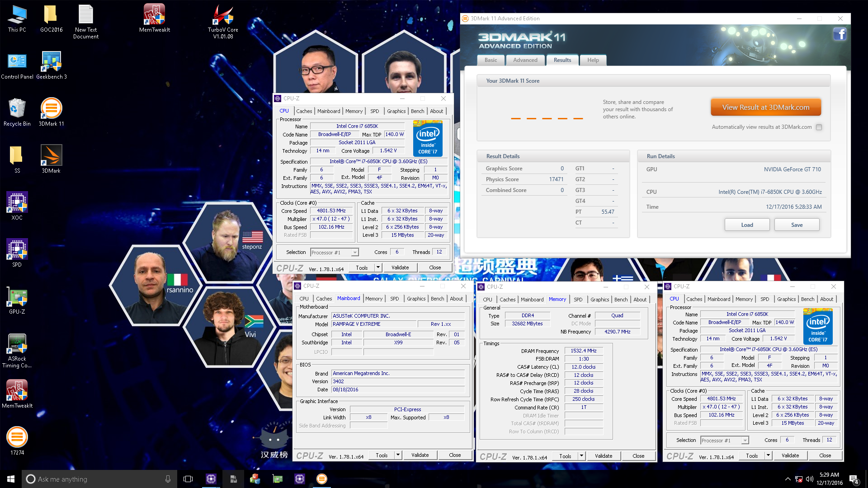Switch to the Advanced tab in 3DMark 11

click(x=525, y=60)
